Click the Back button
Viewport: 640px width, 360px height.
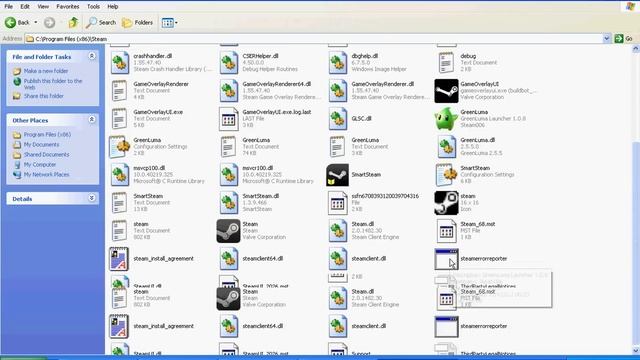click(17, 22)
